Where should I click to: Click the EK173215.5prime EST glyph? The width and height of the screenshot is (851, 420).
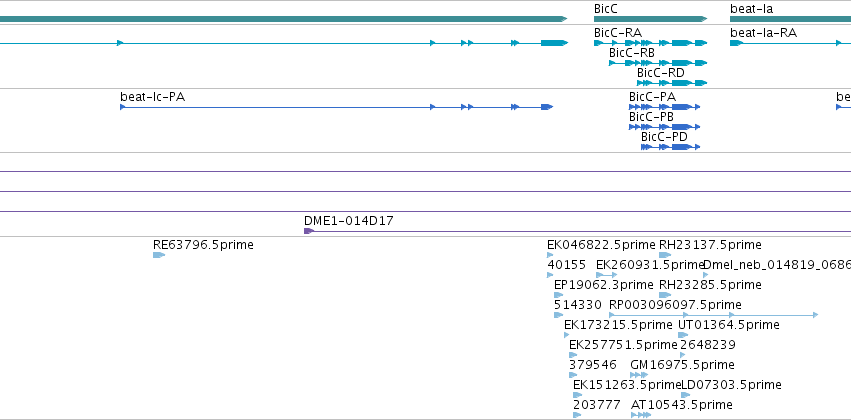[567, 335]
